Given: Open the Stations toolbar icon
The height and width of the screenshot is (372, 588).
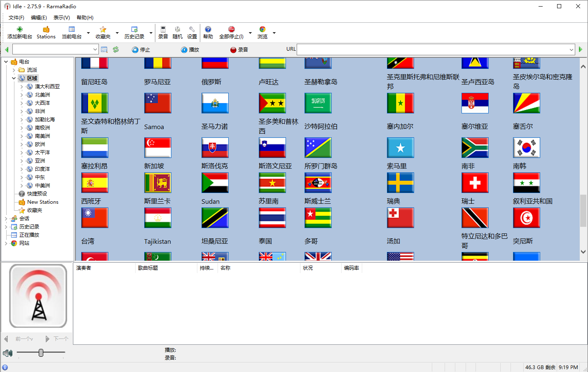Looking at the screenshot, I should tap(46, 30).
